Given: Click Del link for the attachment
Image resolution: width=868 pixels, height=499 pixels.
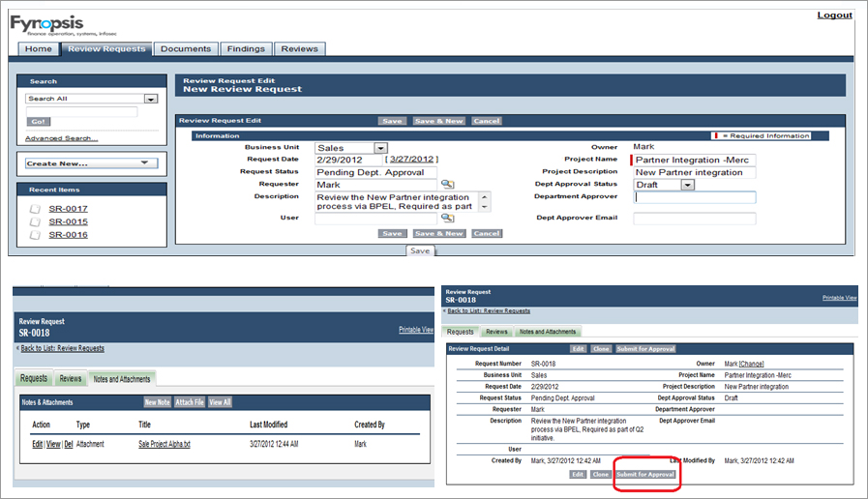Looking at the screenshot, I should pyautogui.click(x=69, y=444).
